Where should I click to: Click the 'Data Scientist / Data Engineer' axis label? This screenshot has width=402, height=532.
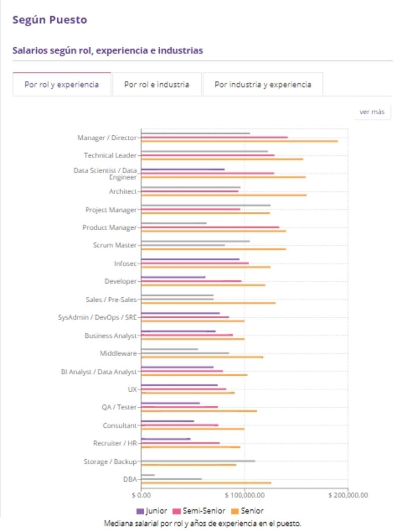(105, 173)
